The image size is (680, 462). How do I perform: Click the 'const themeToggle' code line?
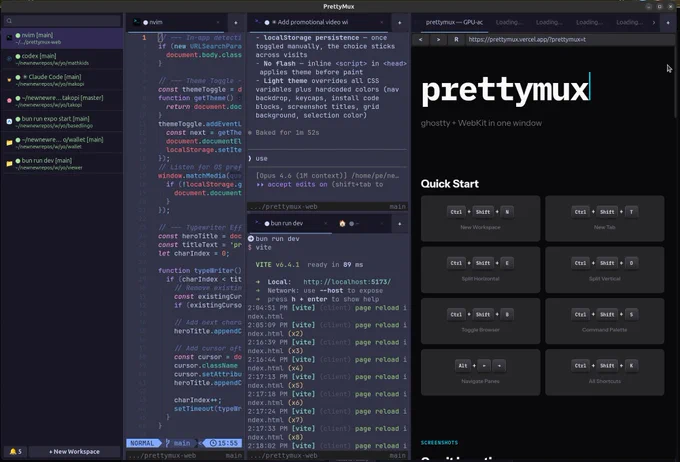tap(200, 89)
